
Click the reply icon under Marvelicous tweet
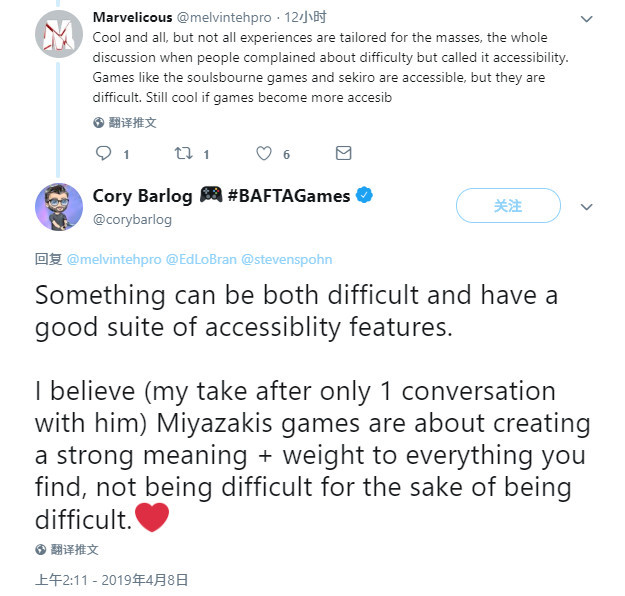tap(104, 154)
